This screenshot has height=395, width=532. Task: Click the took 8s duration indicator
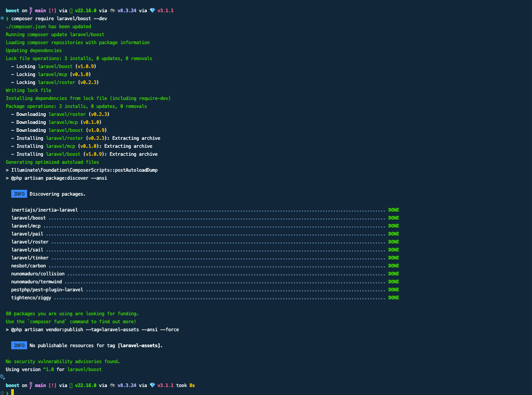pos(186,385)
